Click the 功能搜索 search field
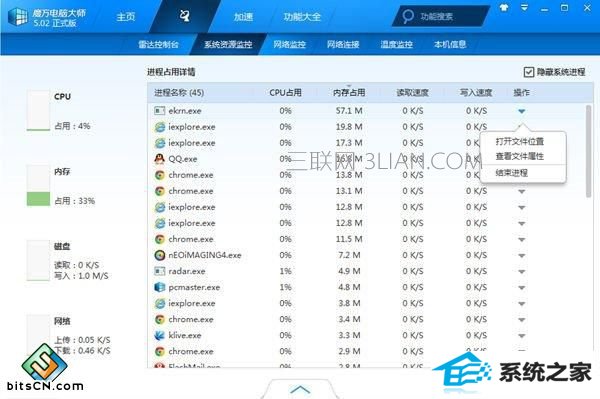This screenshot has height=399, width=600. 440,16
